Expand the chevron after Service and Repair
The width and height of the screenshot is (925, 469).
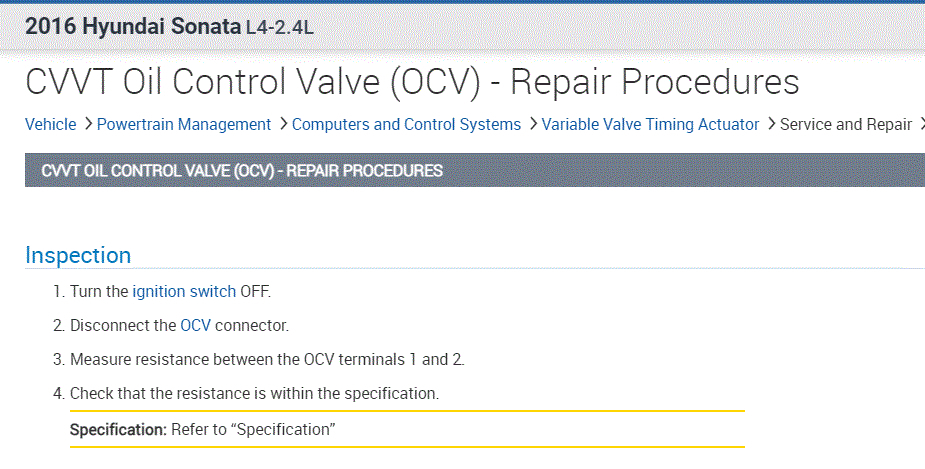(x=920, y=124)
